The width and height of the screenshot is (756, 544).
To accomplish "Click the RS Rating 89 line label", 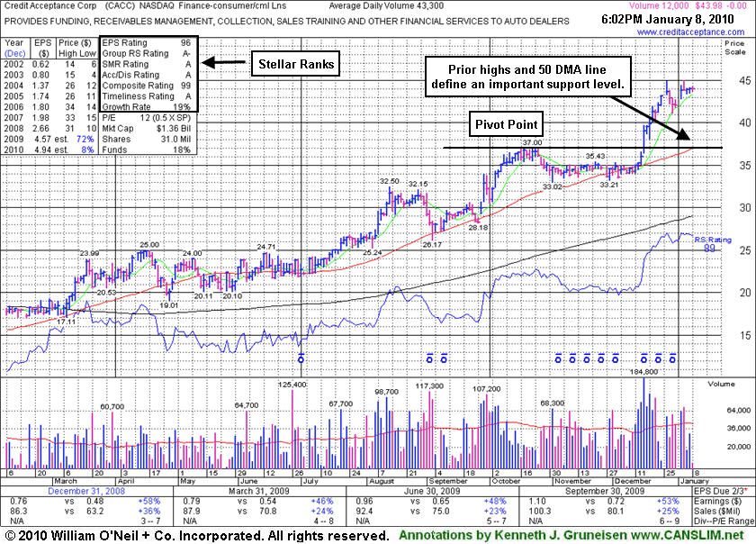I will [713, 244].
